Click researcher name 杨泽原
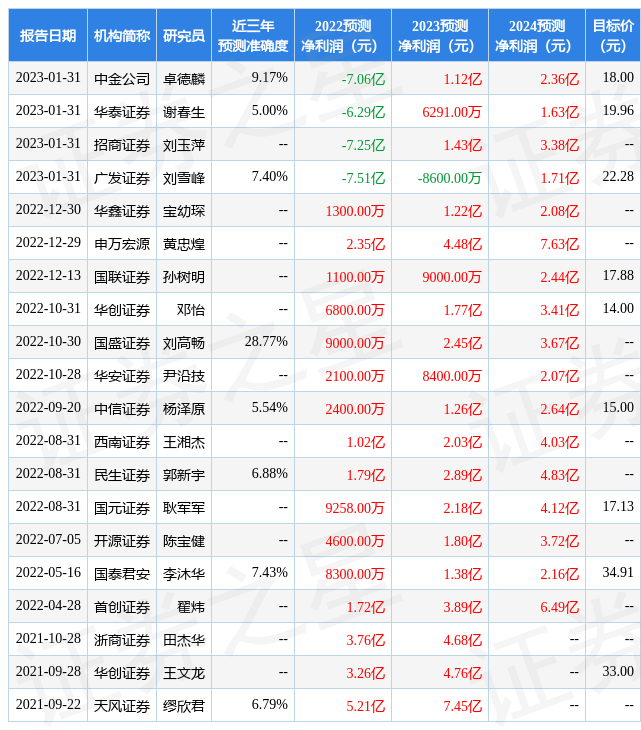Image resolution: width=641 pixels, height=730 pixels. [184, 409]
